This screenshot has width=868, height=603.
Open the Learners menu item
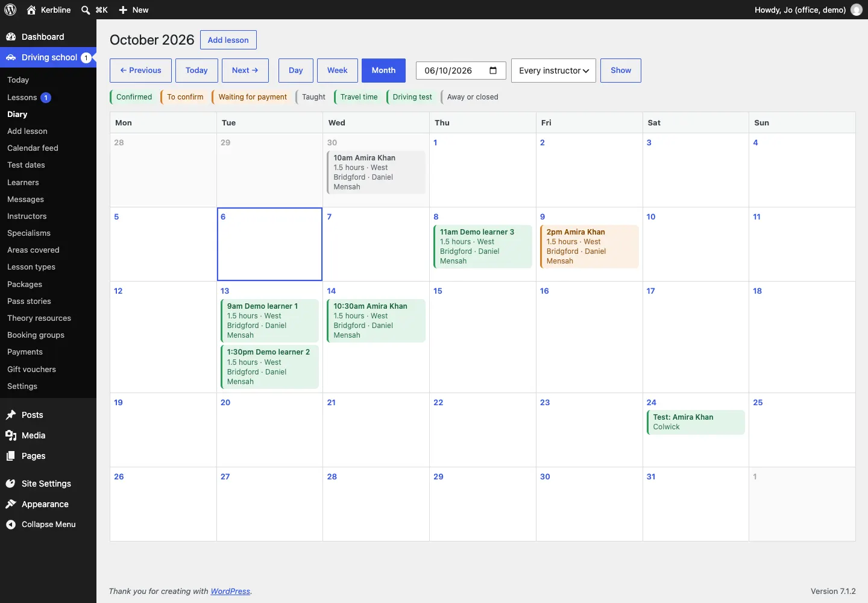23,183
